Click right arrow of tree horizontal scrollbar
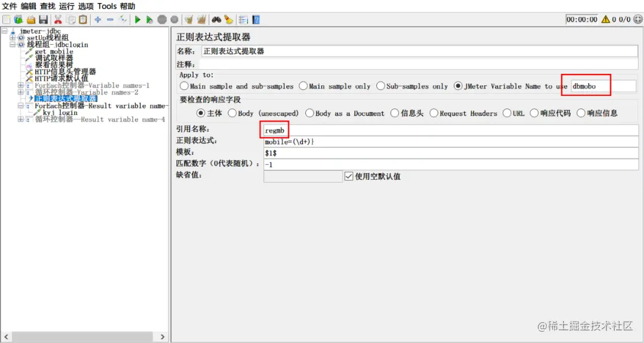The image size is (644, 343). [163, 336]
